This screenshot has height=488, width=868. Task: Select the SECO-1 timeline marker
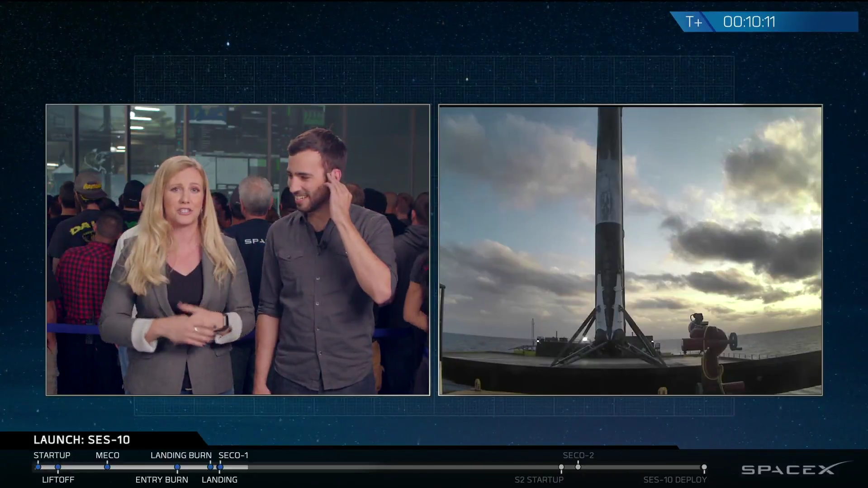pyautogui.click(x=220, y=467)
